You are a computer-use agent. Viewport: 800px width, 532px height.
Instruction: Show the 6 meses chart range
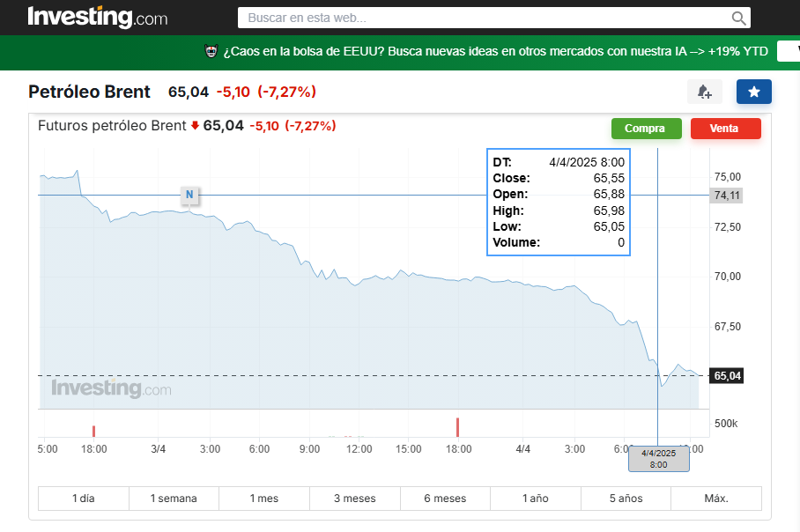(445, 499)
